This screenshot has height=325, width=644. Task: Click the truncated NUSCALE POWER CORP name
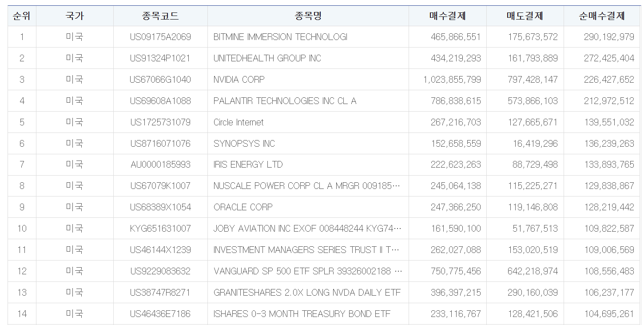click(x=307, y=186)
